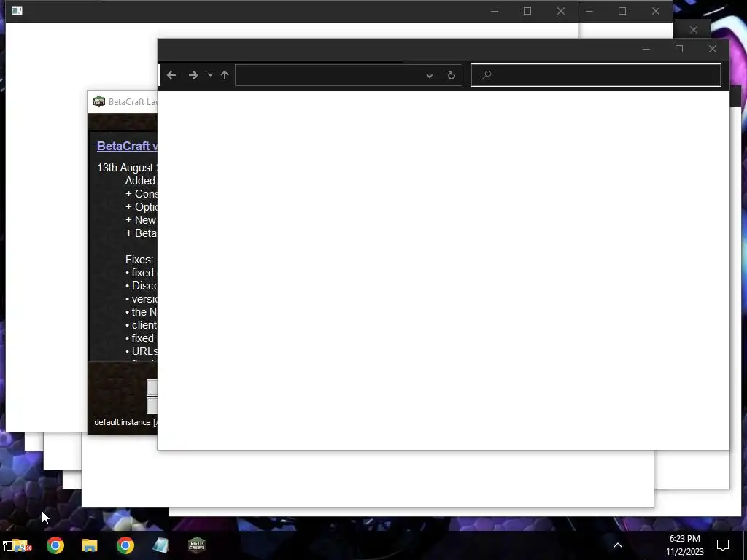
Task: Open Chrome icon left of File Explorer taskbar
Action: [x=55, y=545]
